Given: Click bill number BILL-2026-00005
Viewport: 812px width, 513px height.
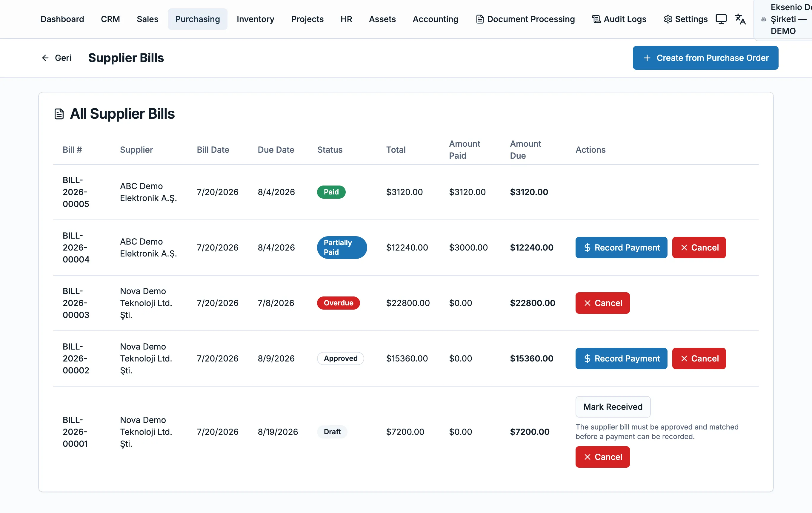Looking at the screenshot, I should [76, 192].
